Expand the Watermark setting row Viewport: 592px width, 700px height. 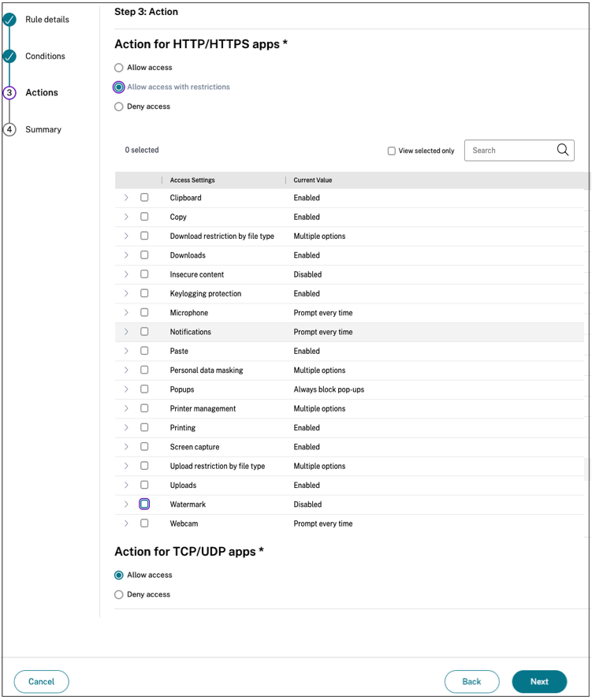pos(126,505)
